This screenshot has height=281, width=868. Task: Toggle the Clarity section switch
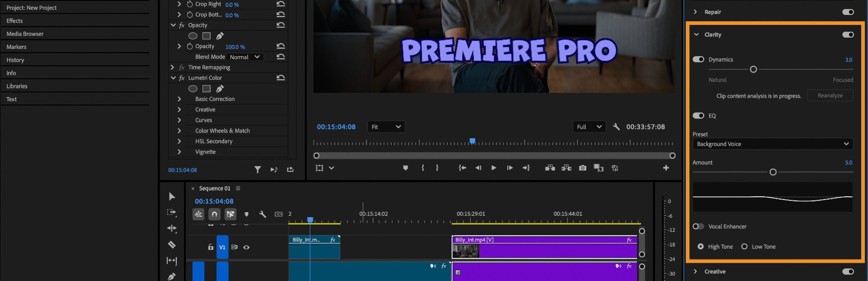coord(848,35)
